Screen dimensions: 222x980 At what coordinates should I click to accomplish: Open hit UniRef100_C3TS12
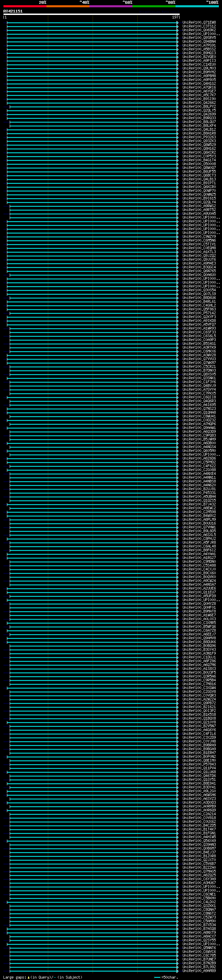pyautogui.click(x=199, y=26)
